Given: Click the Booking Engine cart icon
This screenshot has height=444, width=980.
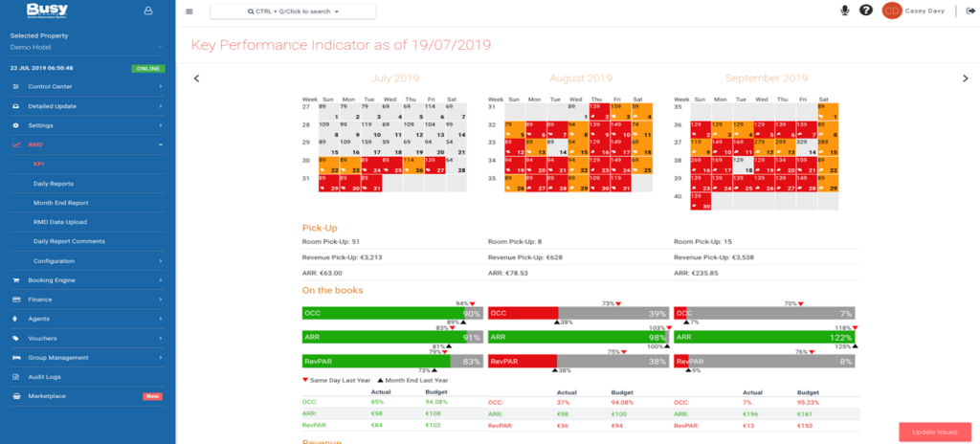Looking at the screenshot, I should (16, 280).
